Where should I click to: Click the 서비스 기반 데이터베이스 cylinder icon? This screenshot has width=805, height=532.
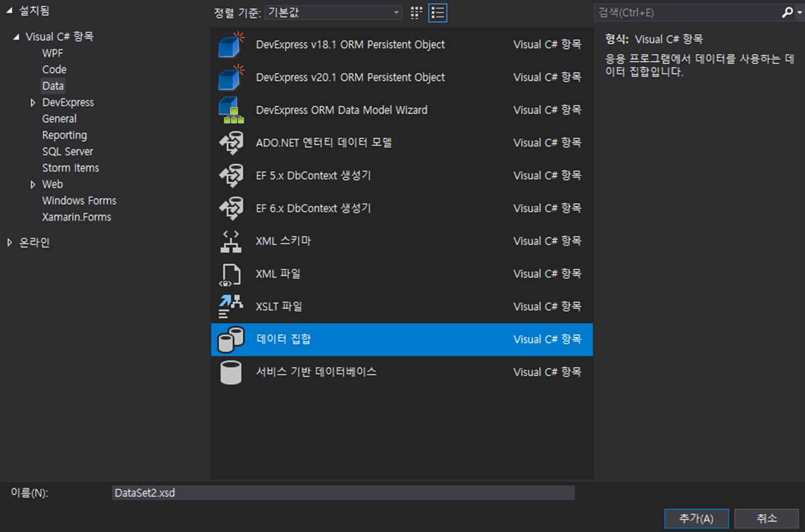[x=230, y=372]
